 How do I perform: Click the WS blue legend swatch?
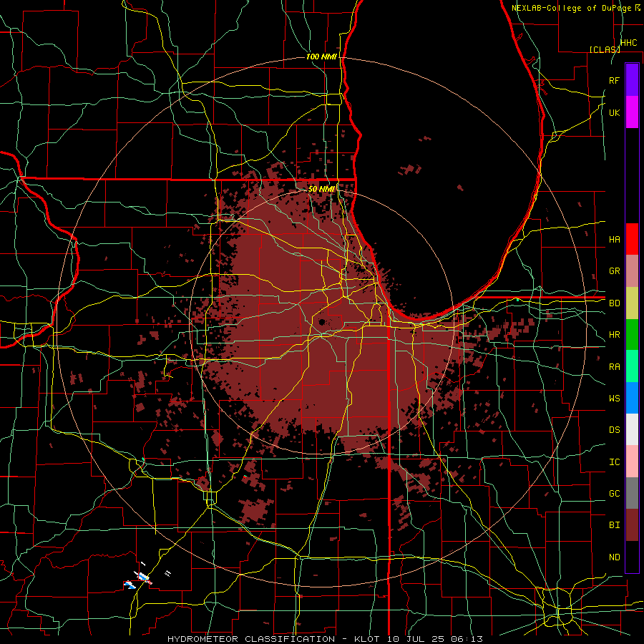click(x=632, y=398)
